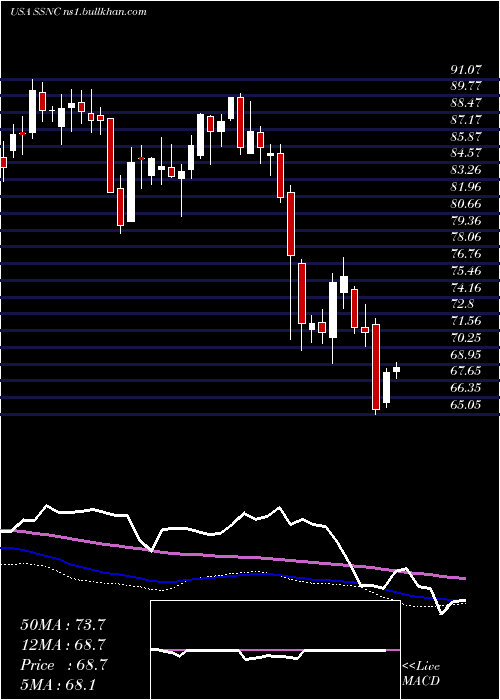Screen dimensions: 500x700
Task: Select the 68.95 price axis label
Action: pos(466,354)
